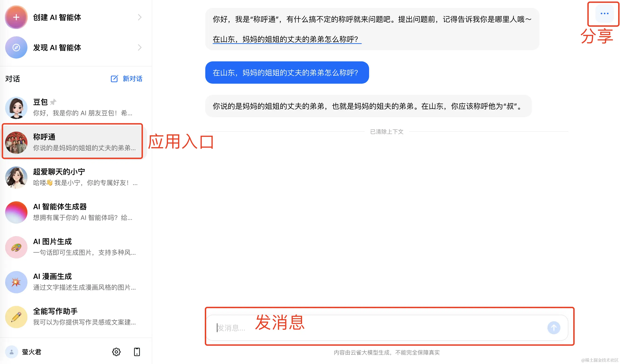
Task: Click the pin icon next to 豆包
Action: coord(53,102)
